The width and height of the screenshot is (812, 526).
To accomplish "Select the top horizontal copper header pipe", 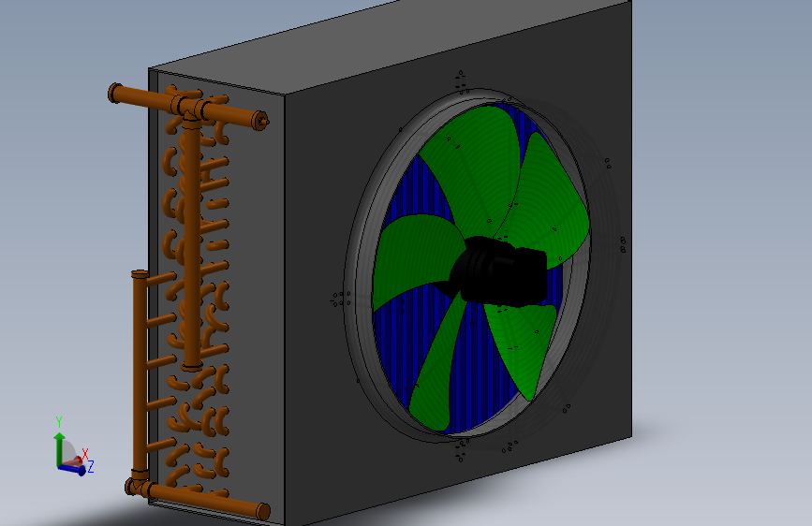I will point(187,107).
